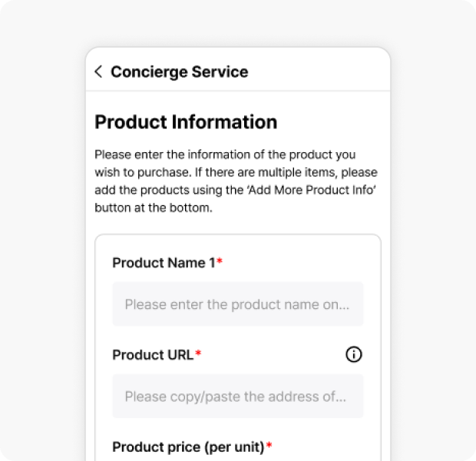Click the 'wish to purchase' description line
This screenshot has width=476, height=461.
(x=236, y=172)
